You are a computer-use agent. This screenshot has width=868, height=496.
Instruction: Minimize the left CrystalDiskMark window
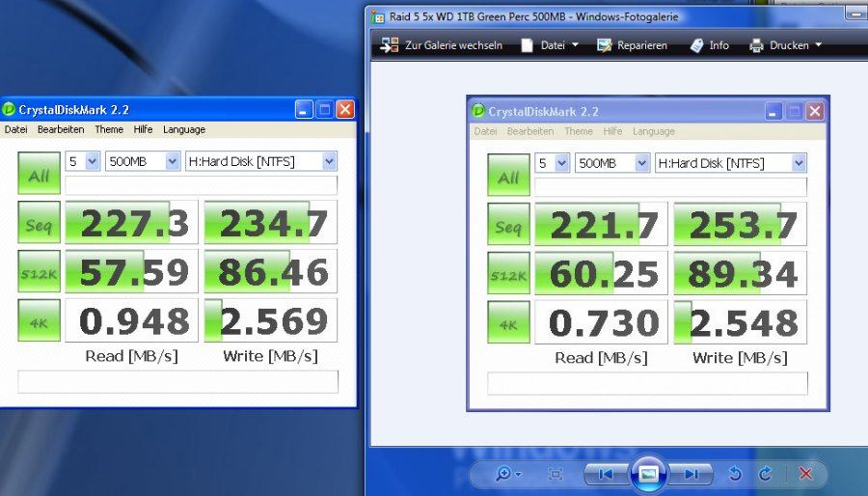coord(304,110)
